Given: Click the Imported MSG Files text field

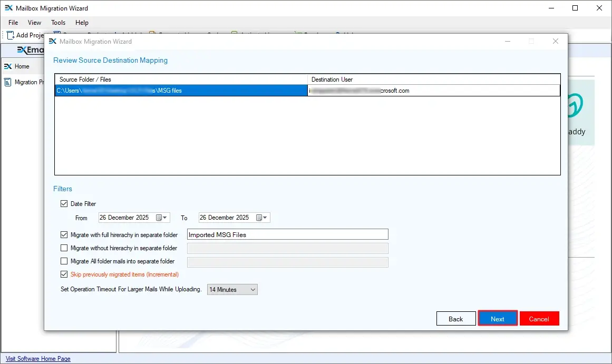Looking at the screenshot, I should click(287, 234).
